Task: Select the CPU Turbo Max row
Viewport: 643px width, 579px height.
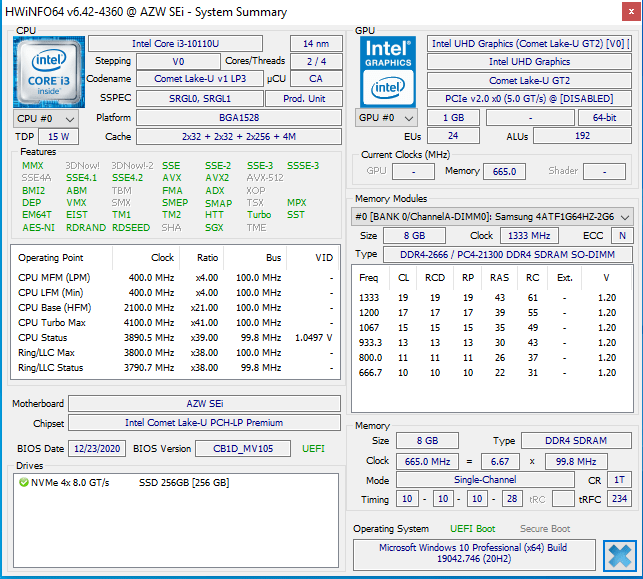Action: point(176,323)
